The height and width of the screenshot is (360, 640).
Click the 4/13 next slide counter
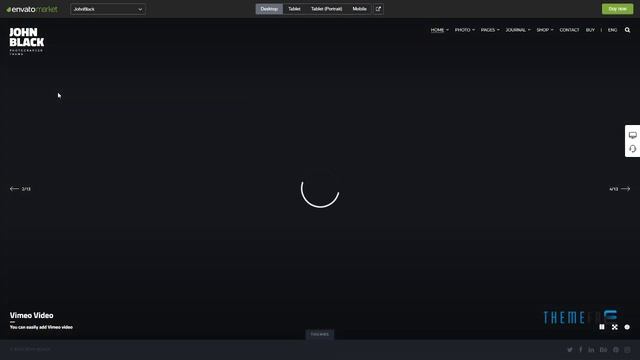pyautogui.click(x=613, y=189)
